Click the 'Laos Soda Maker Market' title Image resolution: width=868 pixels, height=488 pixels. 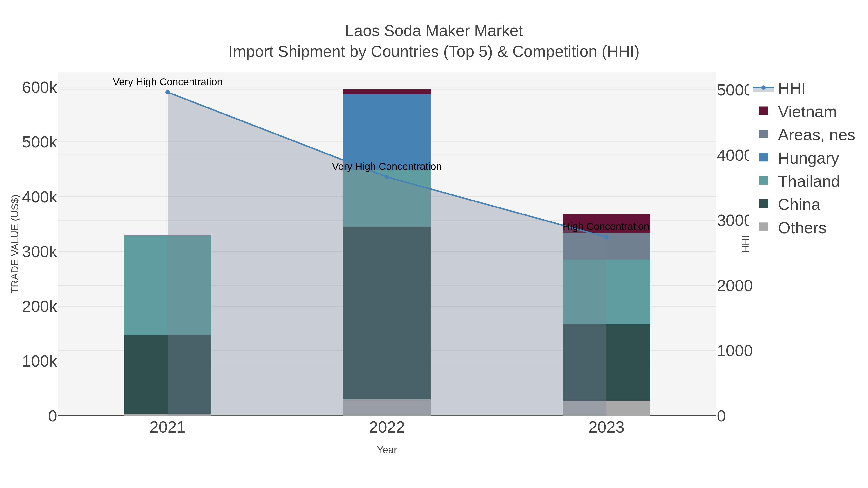(434, 31)
